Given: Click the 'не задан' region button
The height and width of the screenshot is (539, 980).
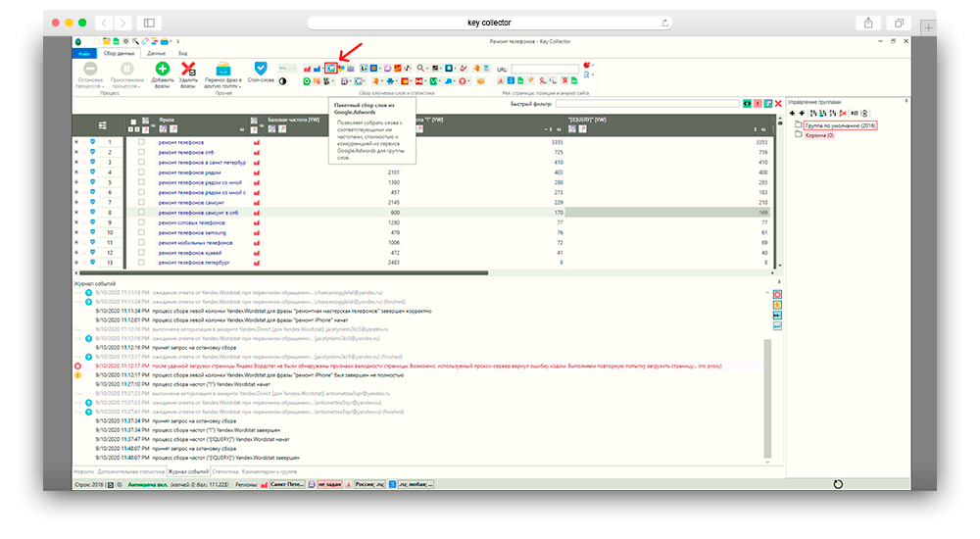Looking at the screenshot, I should (x=329, y=484).
